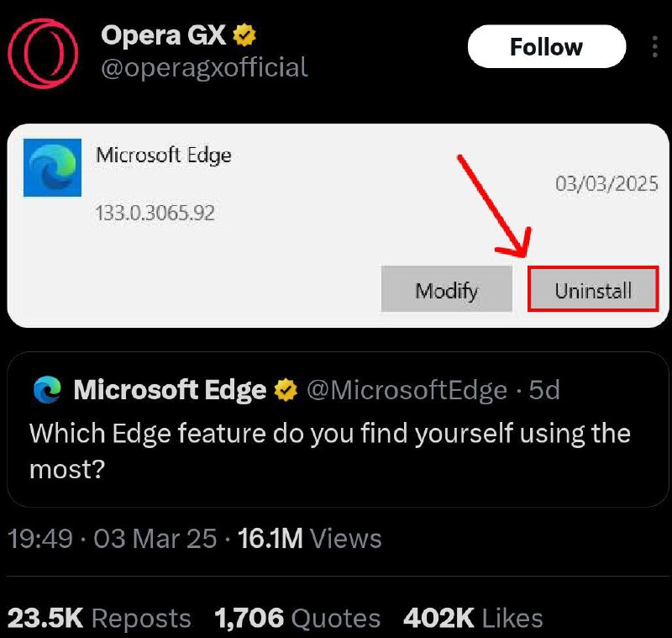Click Opera GX gold verified badge
Viewport: 672px width, 638px height.
(244, 35)
